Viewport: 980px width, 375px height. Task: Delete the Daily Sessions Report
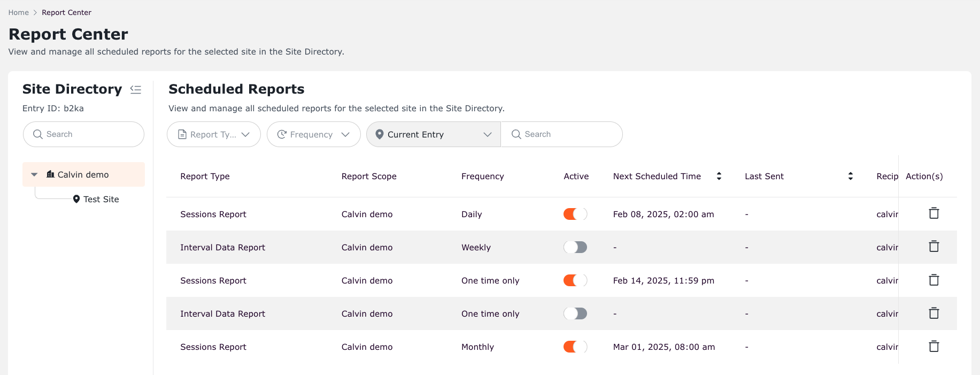tap(933, 213)
